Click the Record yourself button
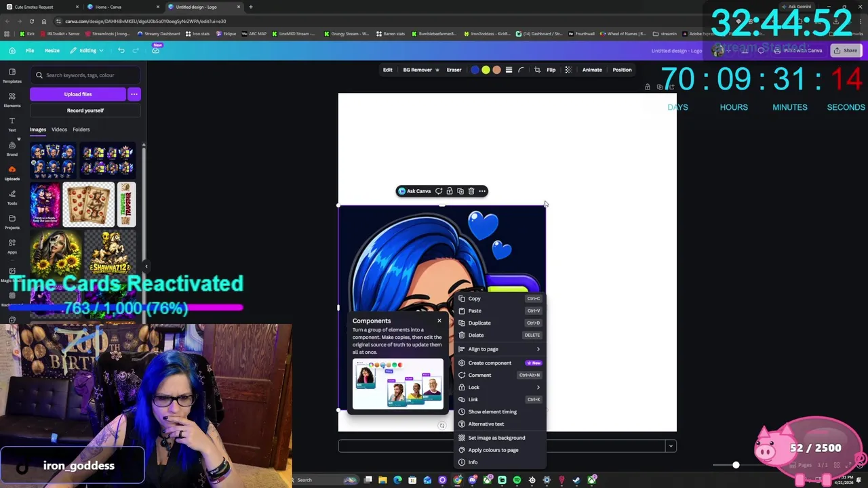Viewport: 868px width, 488px height. pyautogui.click(x=85, y=110)
